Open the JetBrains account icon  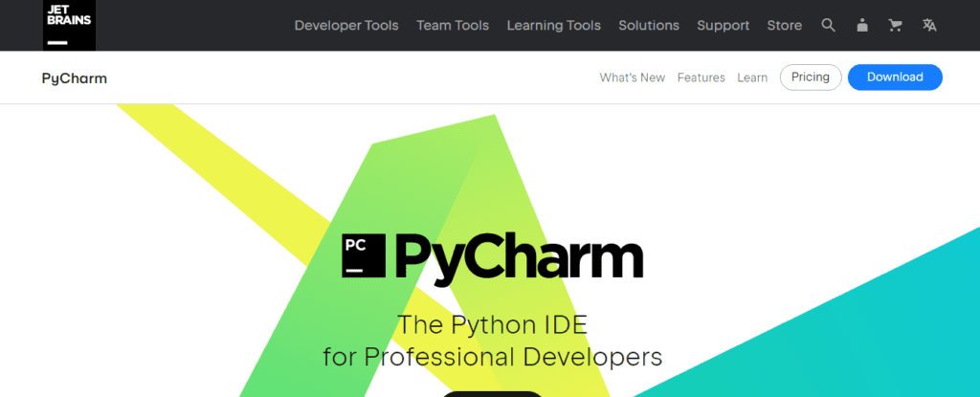point(862,25)
